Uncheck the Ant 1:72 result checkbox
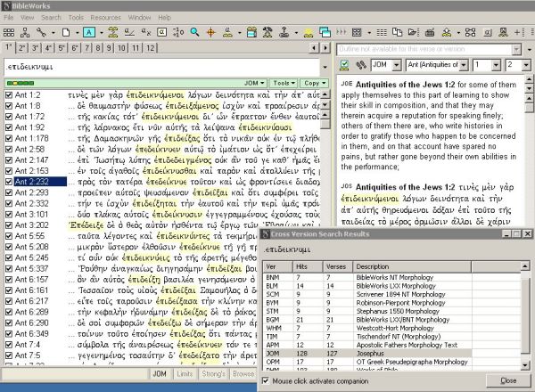The image size is (535, 392). [x=9, y=117]
